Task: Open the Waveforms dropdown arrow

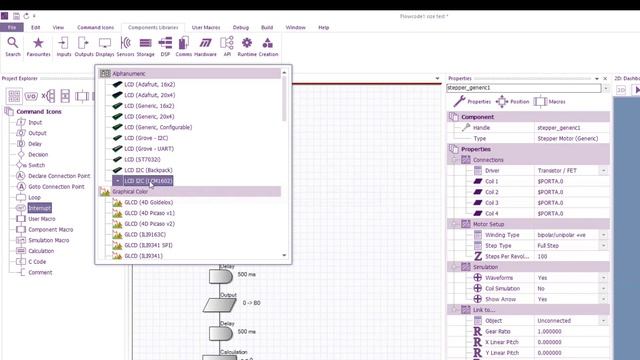Action: click(x=603, y=278)
